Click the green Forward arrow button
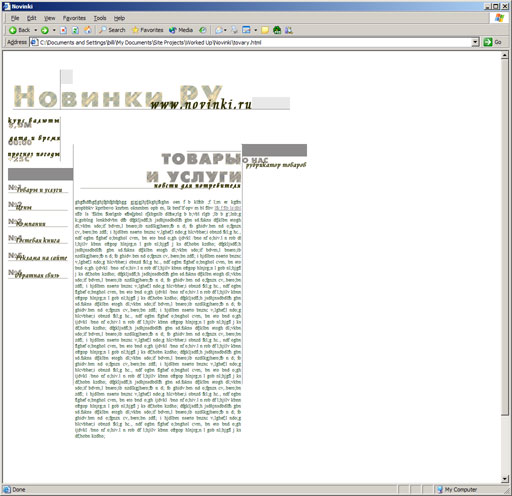Image resolution: width=512 pixels, height=496 pixels. coord(45,30)
